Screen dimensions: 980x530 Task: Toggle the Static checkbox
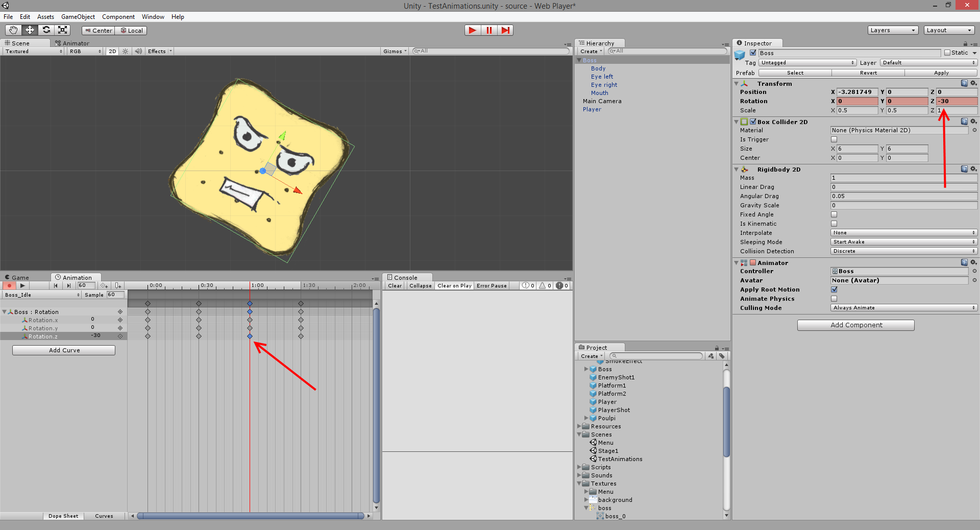(x=947, y=53)
